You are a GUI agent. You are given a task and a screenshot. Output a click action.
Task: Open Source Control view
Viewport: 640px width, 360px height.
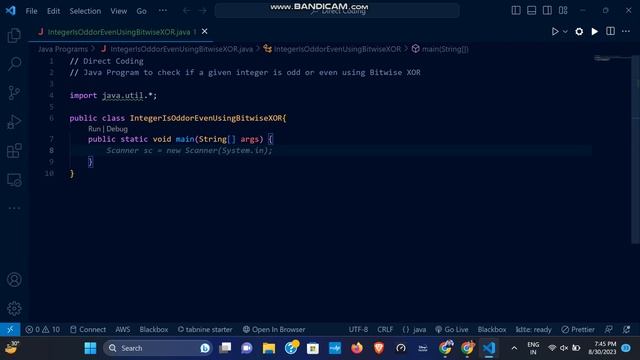[14, 93]
